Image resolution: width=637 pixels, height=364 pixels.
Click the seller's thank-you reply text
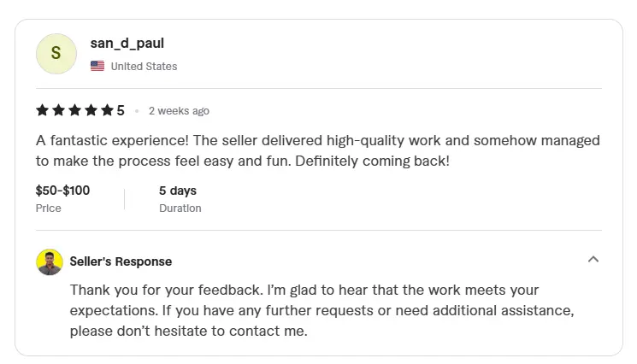tap(321, 310)
